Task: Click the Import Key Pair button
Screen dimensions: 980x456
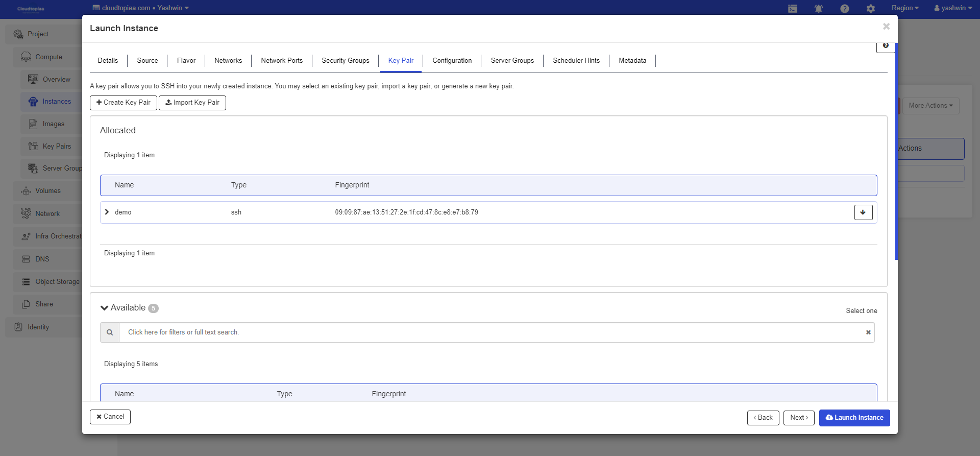Action: pyautogui.click(x=192, y=103)
